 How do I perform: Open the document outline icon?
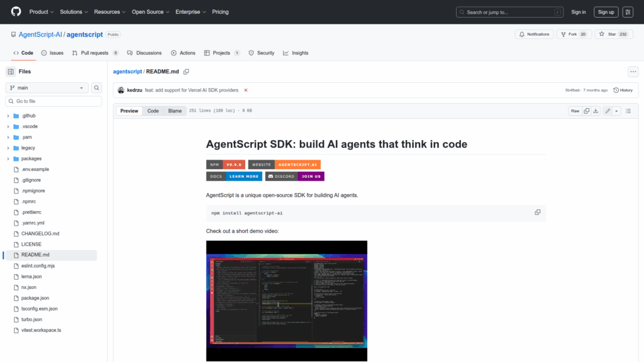pyautogui.click(x=628, y=111)
